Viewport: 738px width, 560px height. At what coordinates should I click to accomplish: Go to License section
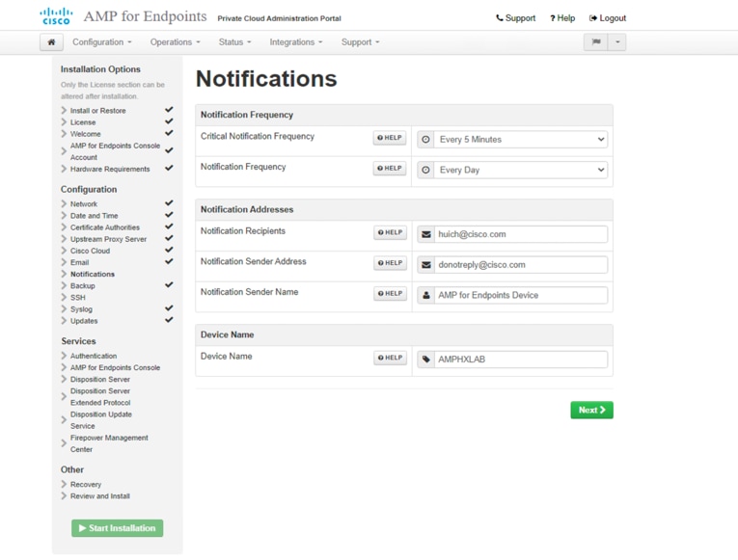[83, 122]
